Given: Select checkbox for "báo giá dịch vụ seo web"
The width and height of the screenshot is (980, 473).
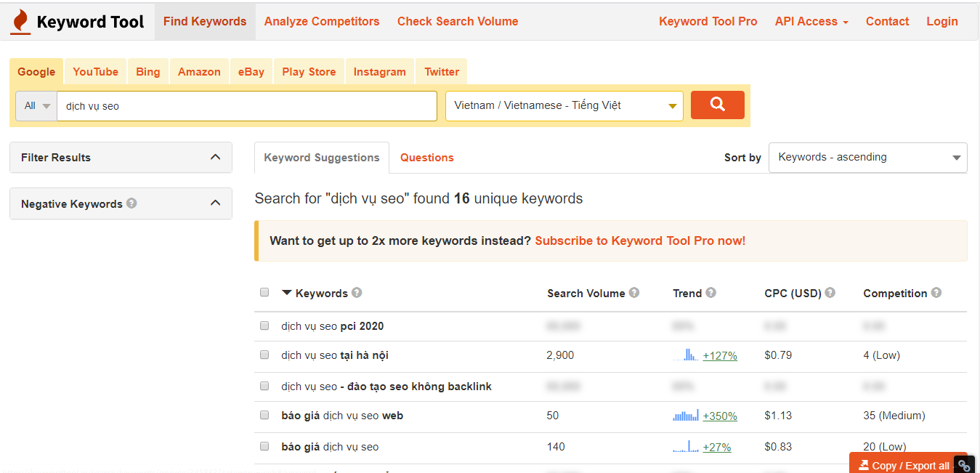Looking at the screenshot, I should (x=264, y=416).
